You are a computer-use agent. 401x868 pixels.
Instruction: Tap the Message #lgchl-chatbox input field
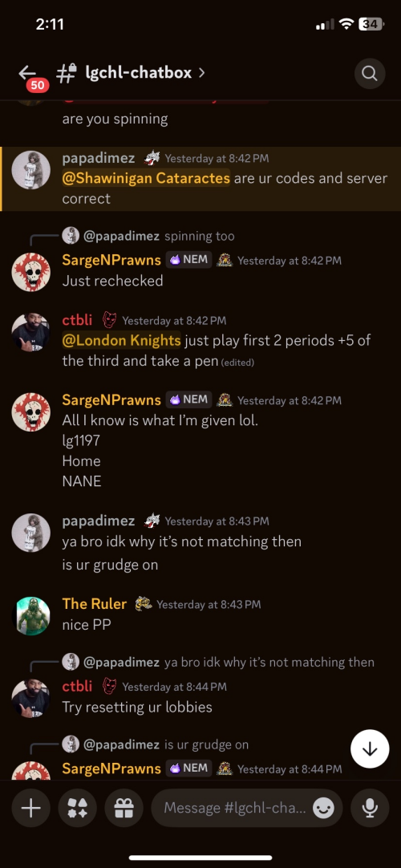247,809
